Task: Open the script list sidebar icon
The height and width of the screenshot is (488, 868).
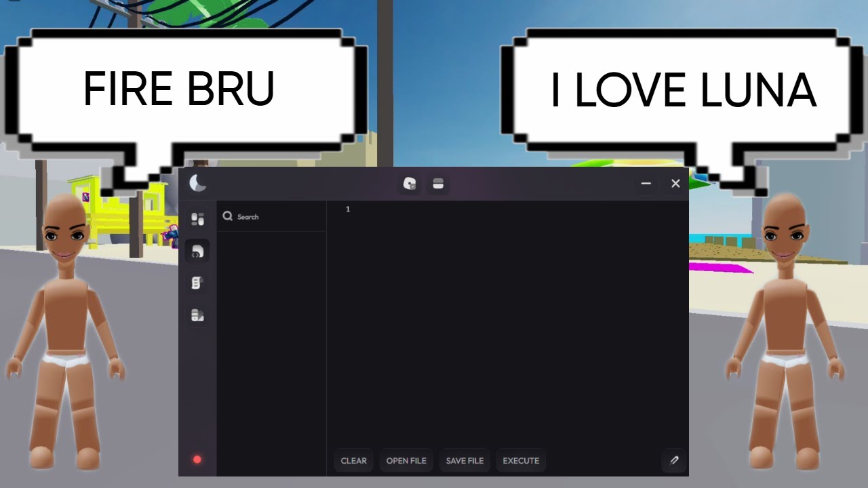Action: click(197, 283)
